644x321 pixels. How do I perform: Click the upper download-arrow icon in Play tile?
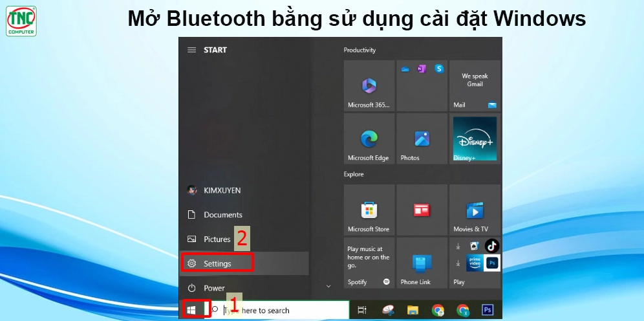pos(458,246)
